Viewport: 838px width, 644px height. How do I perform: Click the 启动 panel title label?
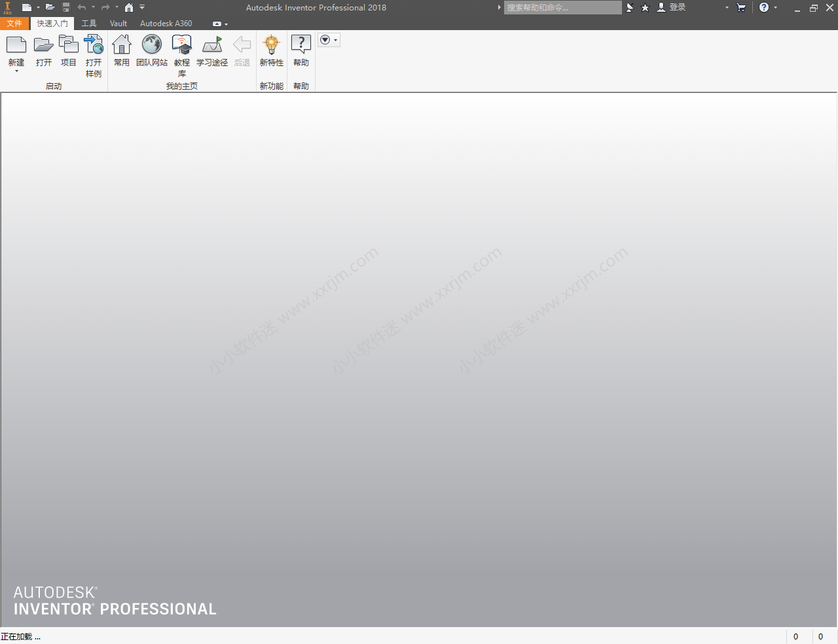pos(54,86)
